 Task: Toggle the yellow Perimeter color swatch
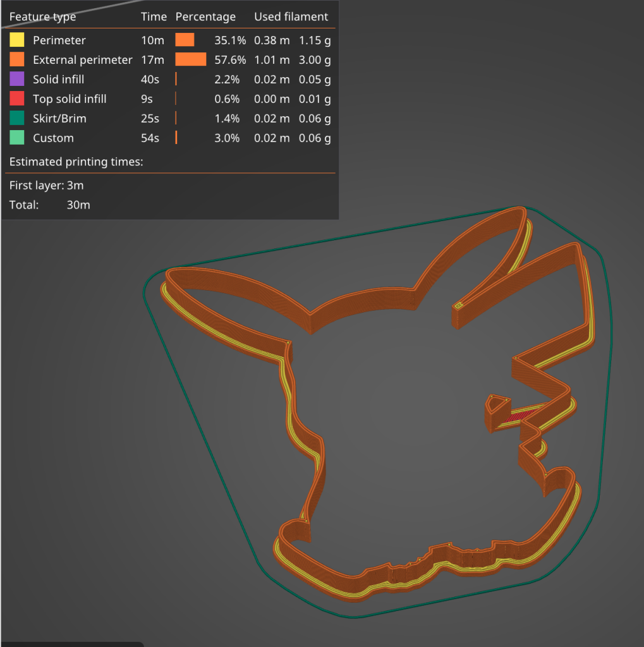pos(17,40)
